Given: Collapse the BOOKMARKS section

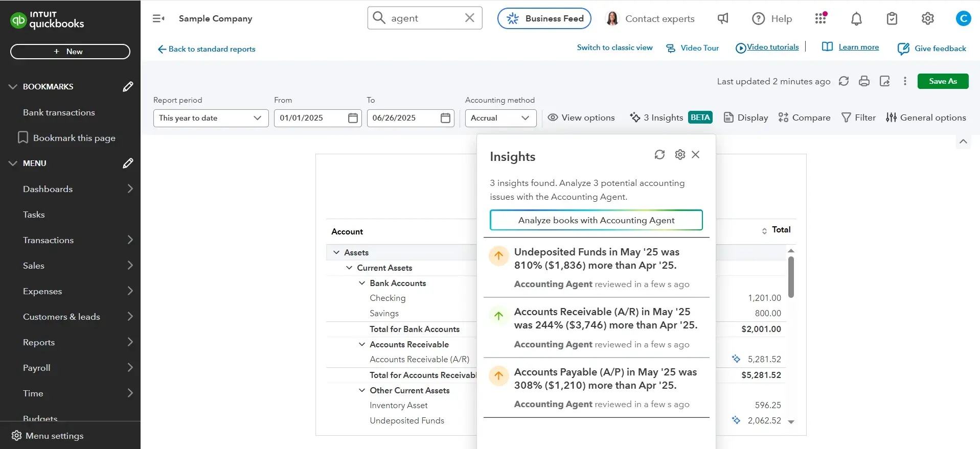Looking at the screenshot, I should pyautogui.click(x=13, y=87).
